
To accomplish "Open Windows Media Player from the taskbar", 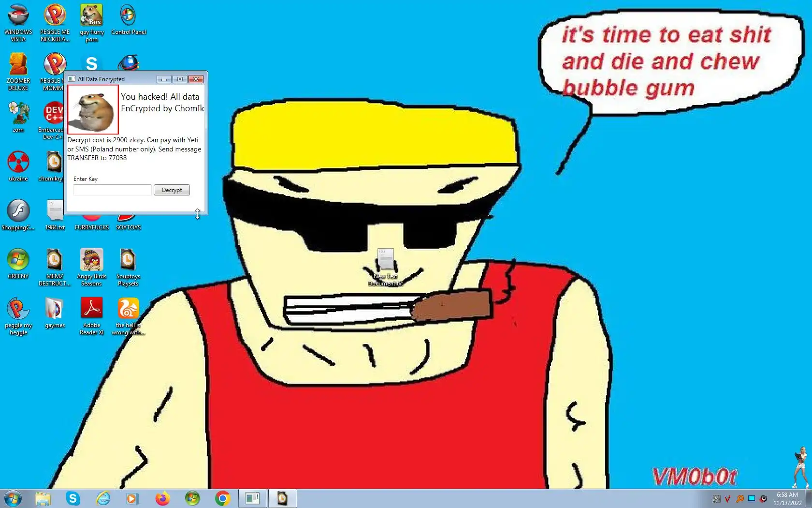I will pyautogui.click(x=131, y=498).
